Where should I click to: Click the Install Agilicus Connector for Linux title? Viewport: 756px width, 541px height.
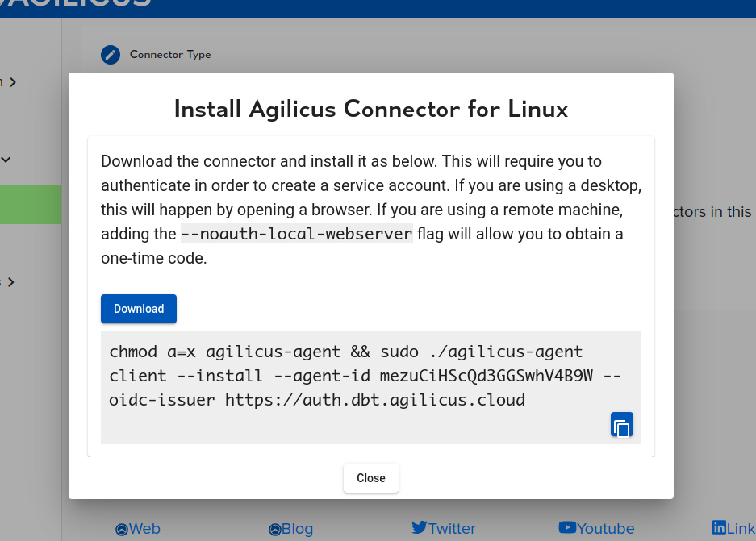click(x=370, y=109)
